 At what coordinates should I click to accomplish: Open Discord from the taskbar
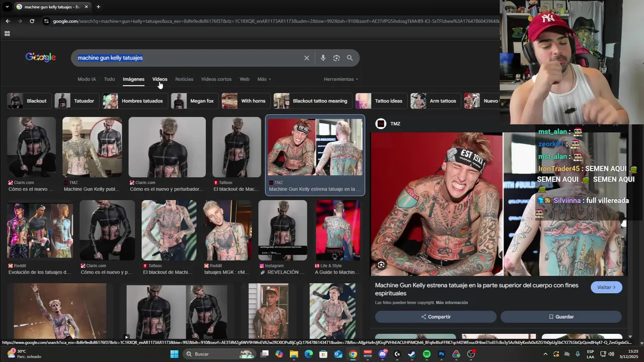tap(382, 354)
